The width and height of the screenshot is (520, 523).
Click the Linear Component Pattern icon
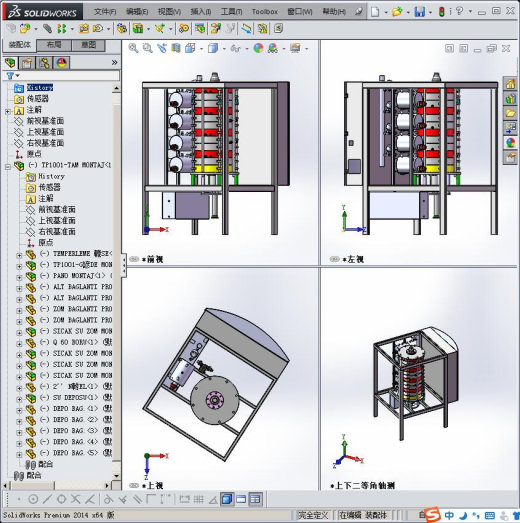pyautogui.click(x=61, y=29)
